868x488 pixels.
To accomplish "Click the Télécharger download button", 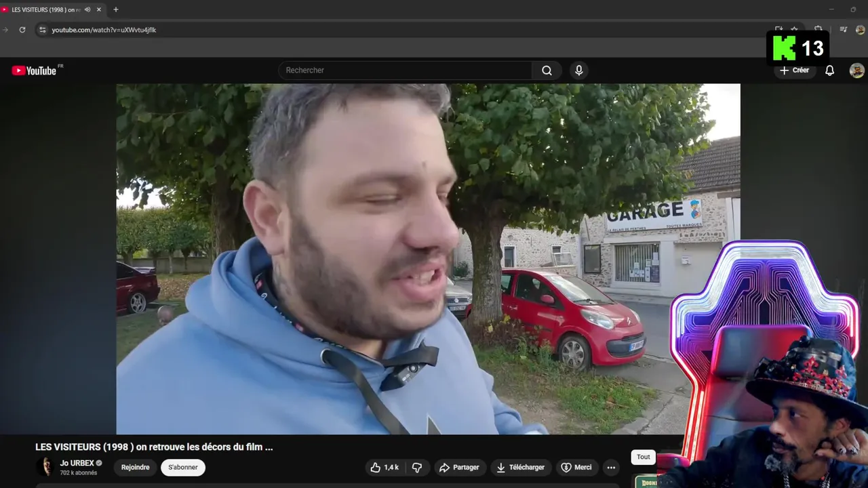I will [520, 468].
